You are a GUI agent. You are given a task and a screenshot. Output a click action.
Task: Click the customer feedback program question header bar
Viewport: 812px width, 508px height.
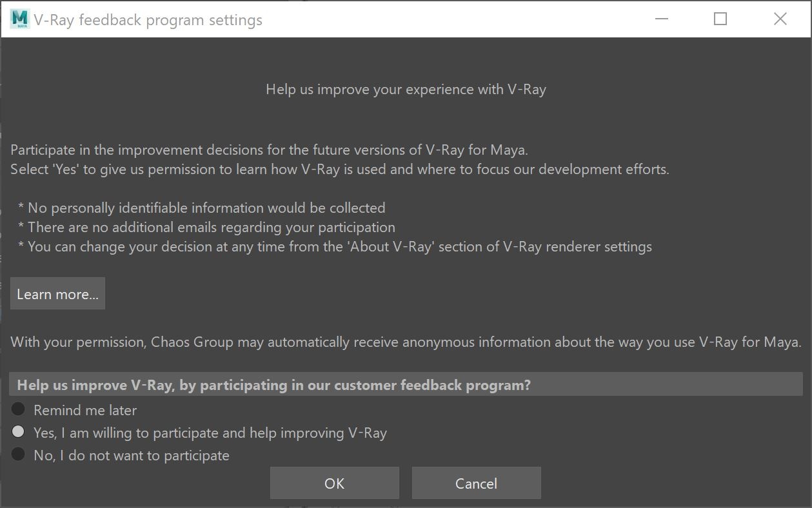(406, 385)
